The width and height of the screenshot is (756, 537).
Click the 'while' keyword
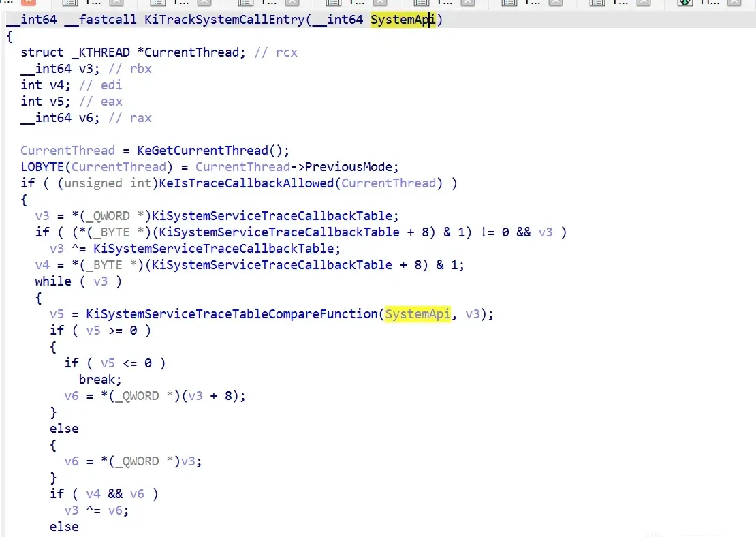coord(53,281)
